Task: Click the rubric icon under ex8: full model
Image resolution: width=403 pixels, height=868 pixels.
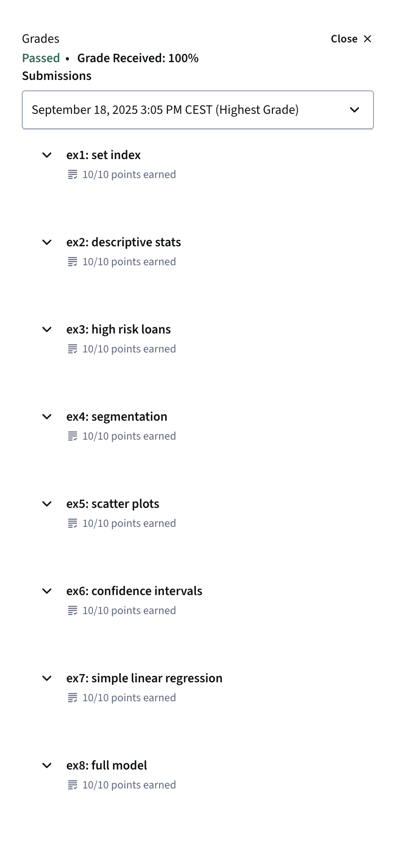Action: [73, 785]
